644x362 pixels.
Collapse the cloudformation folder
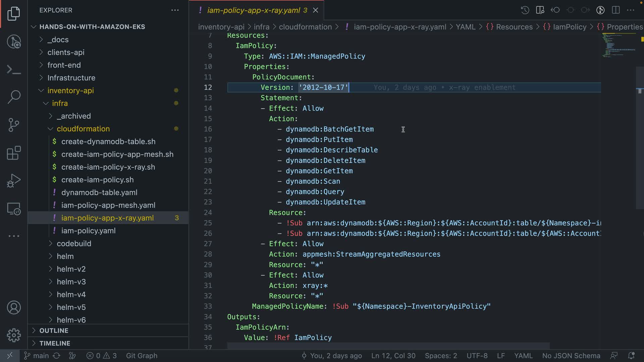pyautogui.click(x=83, y=129)
